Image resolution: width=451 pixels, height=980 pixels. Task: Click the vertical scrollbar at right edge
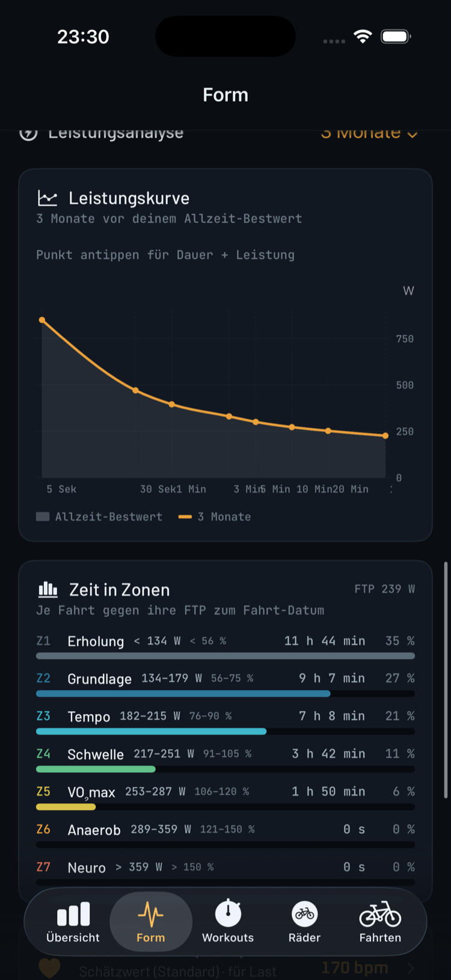[446, 680]
